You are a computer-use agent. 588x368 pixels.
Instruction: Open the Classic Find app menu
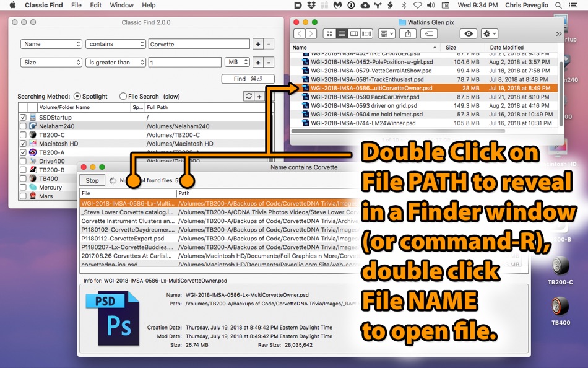pos(43,5)
